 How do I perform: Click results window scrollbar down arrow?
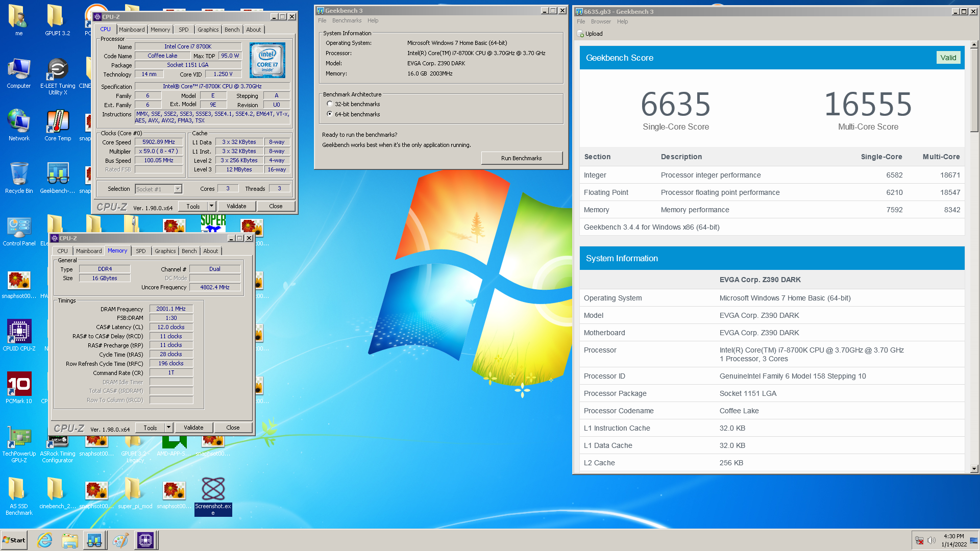974,469
